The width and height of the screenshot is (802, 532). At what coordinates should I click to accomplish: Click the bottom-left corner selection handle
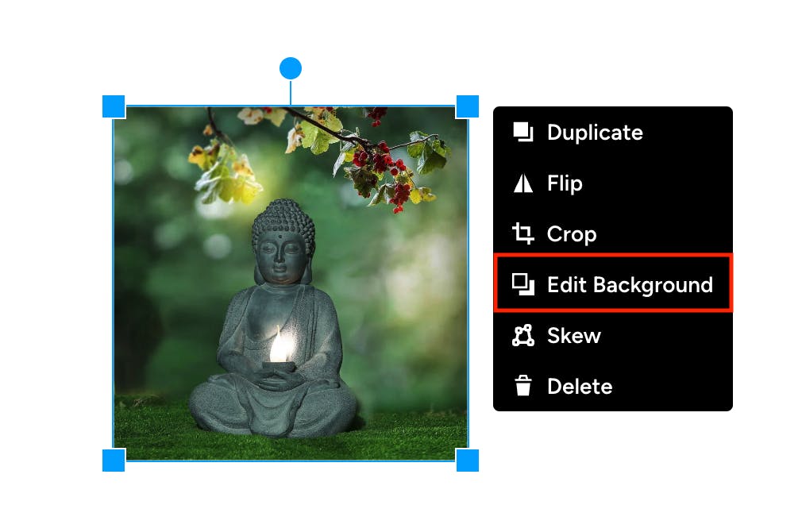(x=114, y=461)
